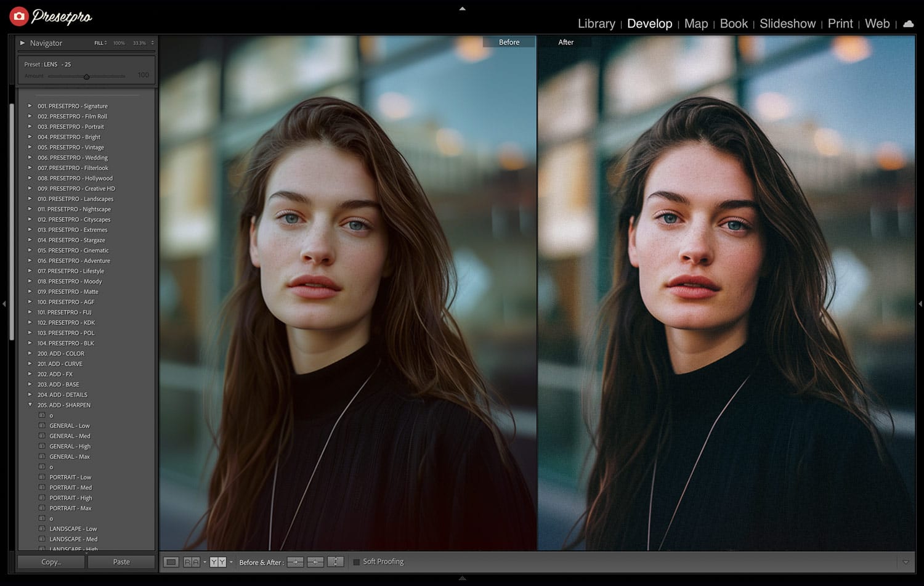The width and height of the screenshot is (924, 586).
Task: Apply LANDSCAPE - Med sharpen preset
Action: (x=73, y=539)
